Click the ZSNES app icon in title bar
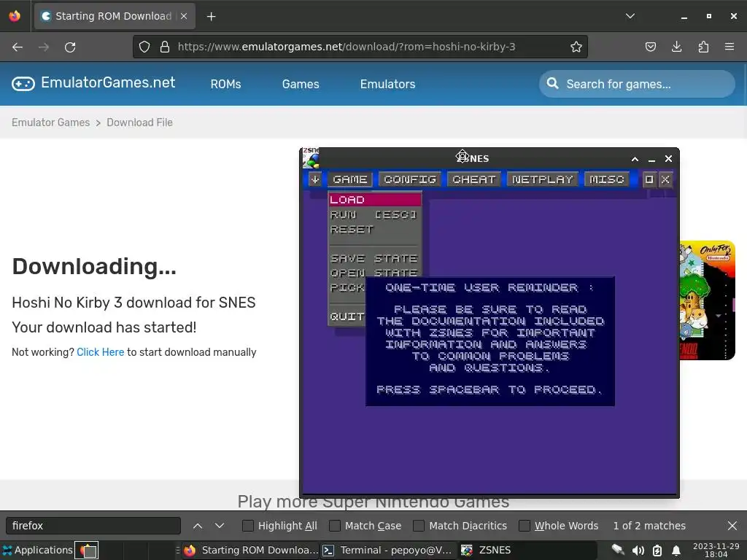 tap(311, 158)
